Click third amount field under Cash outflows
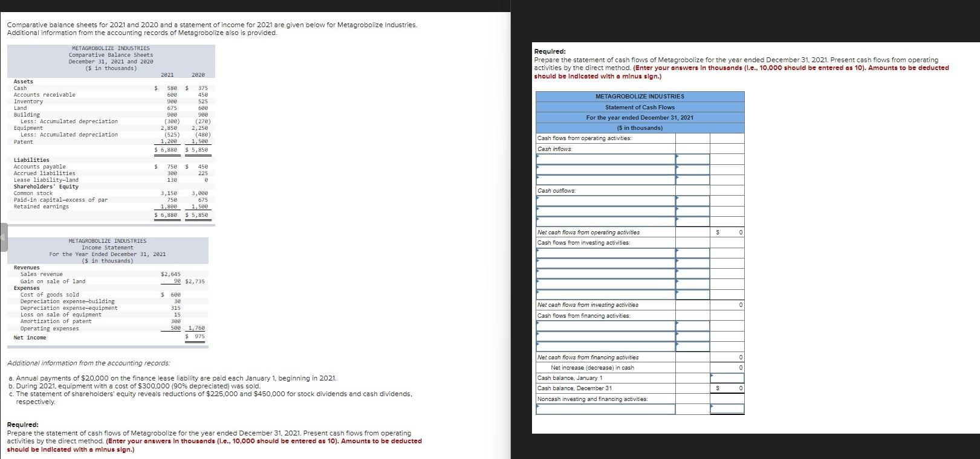This screenshot has height=459, width=980. coord(693,222)
